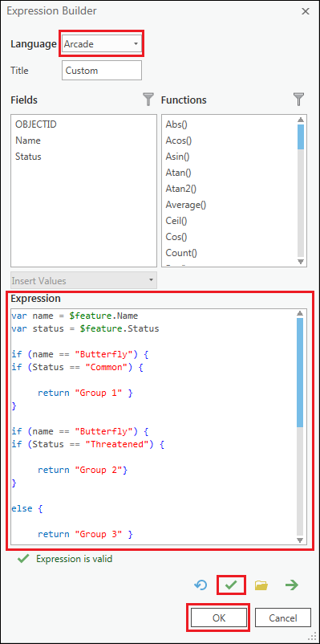Click the code line containing "Common"
Screen dimensions: 320x644
pos(77,367)
